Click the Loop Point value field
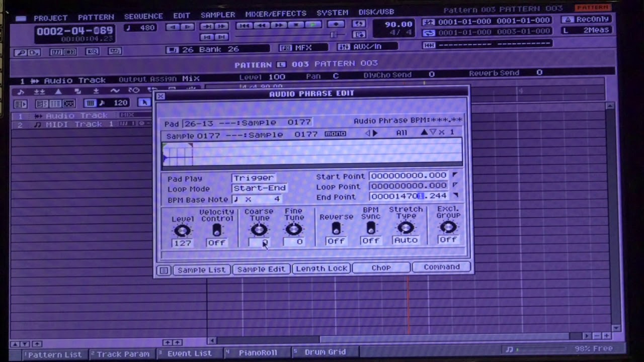 pos(408,186)
